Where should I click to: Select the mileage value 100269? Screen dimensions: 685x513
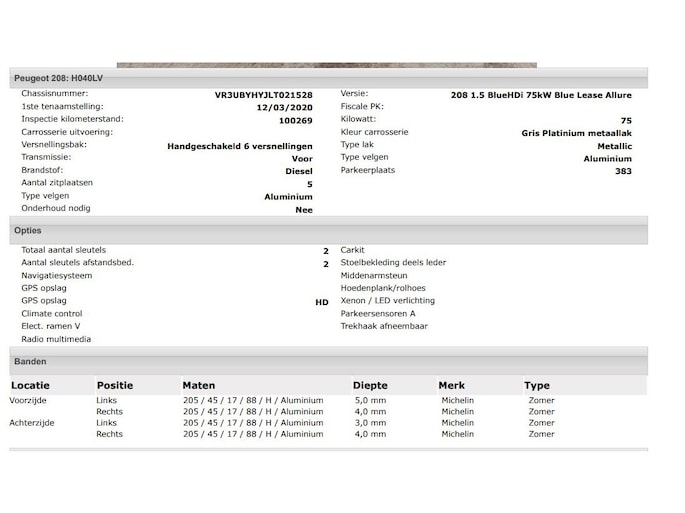295,120
